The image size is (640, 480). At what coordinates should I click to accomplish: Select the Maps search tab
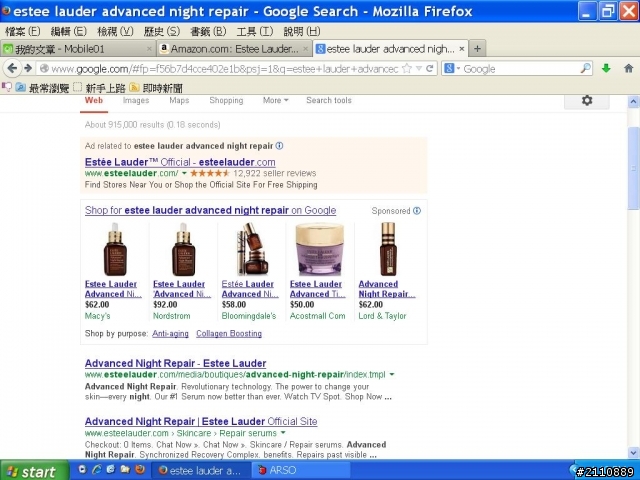pos(179,100)
